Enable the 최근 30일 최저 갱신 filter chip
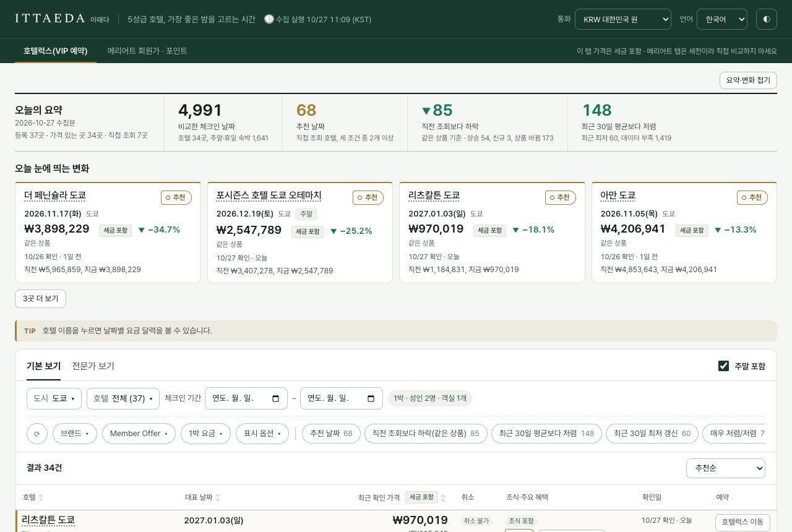The image size is (792, 532). point(652,434)
